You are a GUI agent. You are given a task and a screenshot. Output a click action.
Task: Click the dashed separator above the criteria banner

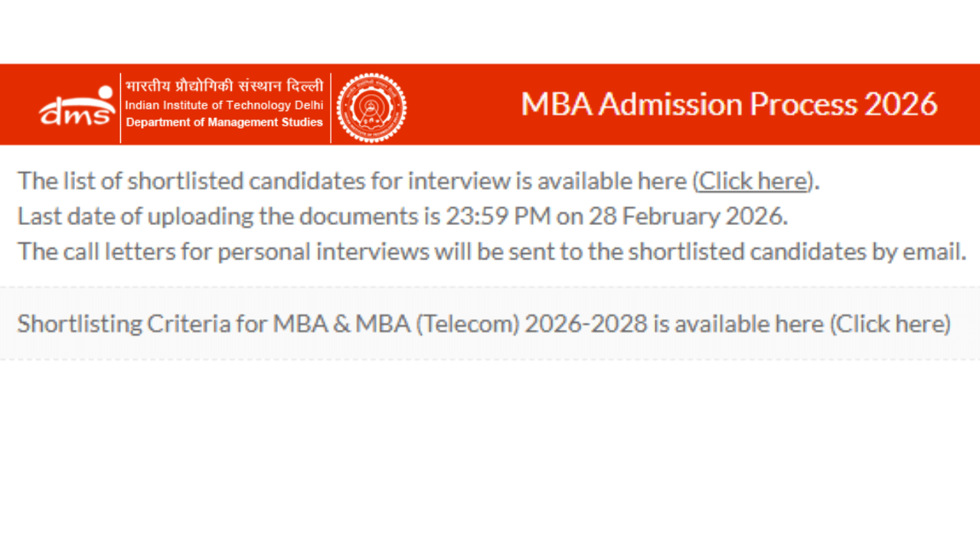coord(490,289)
